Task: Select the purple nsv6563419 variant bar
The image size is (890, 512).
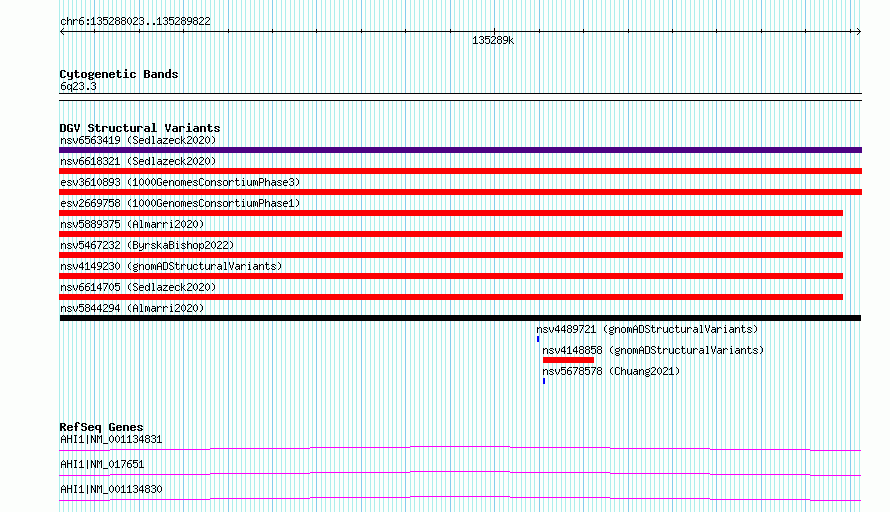Action: click(460, 150)
